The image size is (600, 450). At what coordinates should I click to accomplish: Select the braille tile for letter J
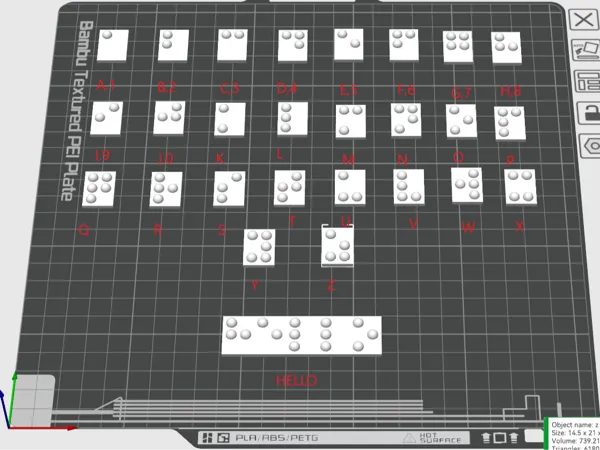pos(169,118)
